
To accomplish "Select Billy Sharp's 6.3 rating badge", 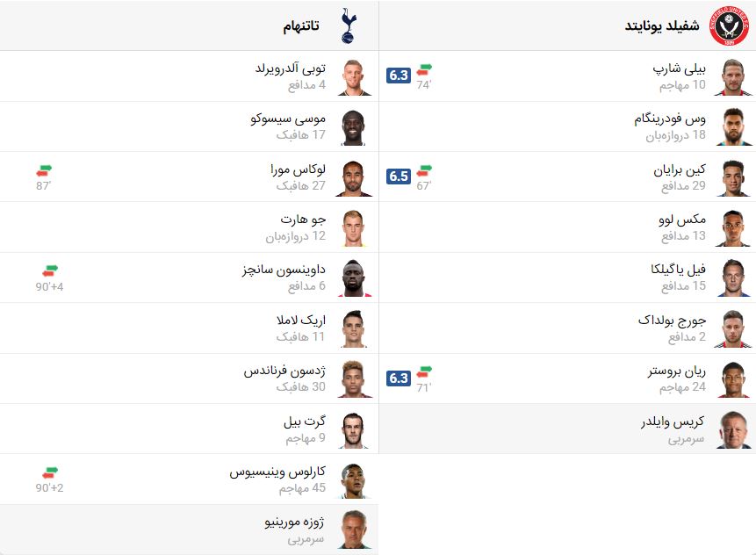I will pos(398,76).
